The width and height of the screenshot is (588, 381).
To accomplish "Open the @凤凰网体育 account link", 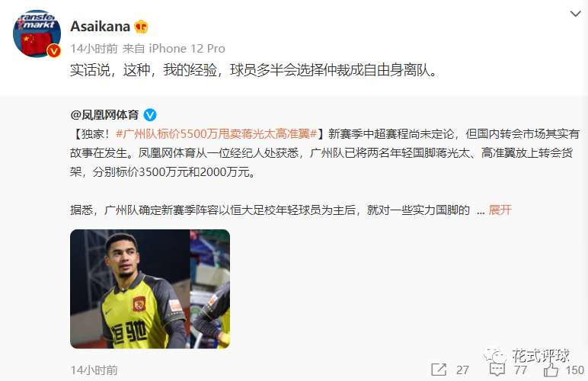I will [x=104, y=115].
